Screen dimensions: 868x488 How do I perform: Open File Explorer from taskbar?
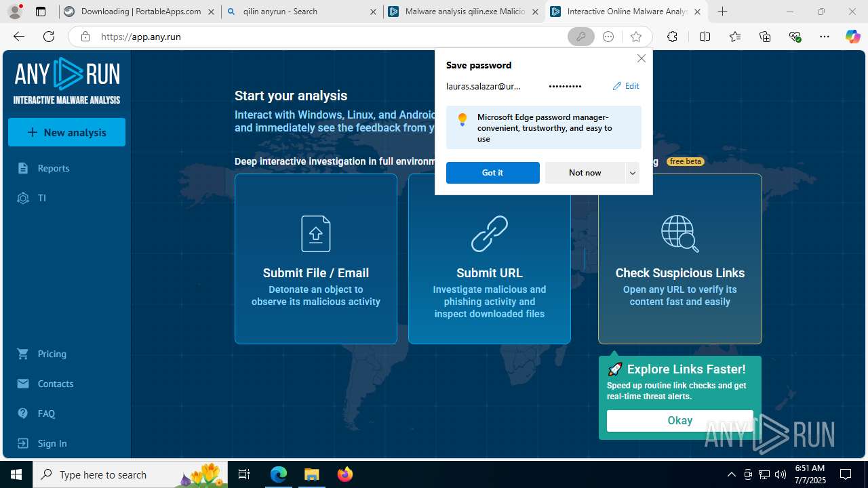[x=311, y=474]
